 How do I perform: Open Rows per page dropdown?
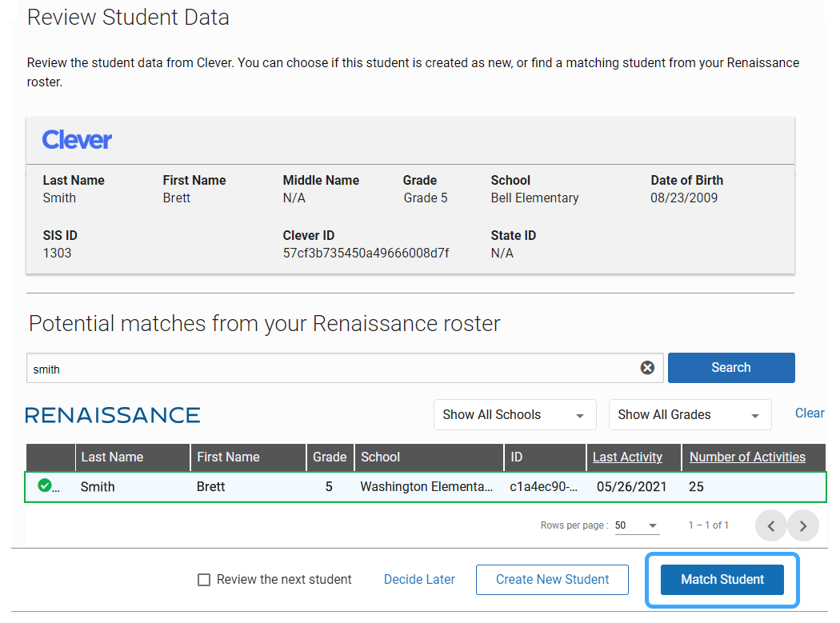(637, 525)
